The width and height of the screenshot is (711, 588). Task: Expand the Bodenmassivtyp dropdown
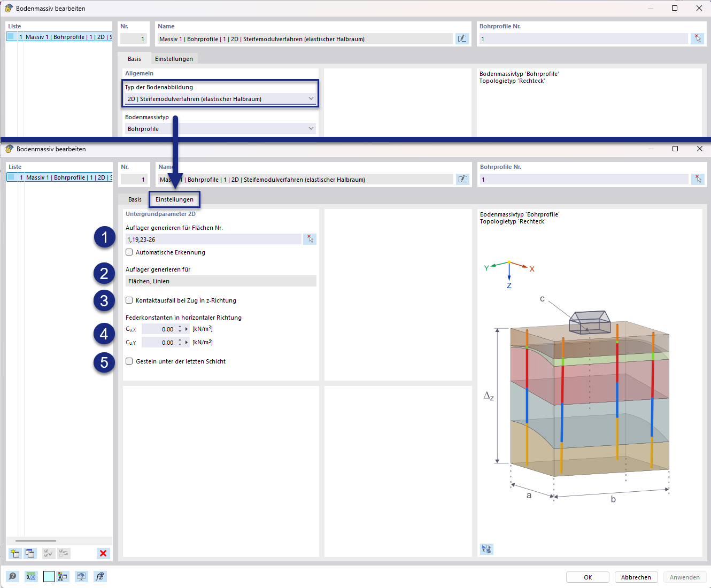pos(311,128)
